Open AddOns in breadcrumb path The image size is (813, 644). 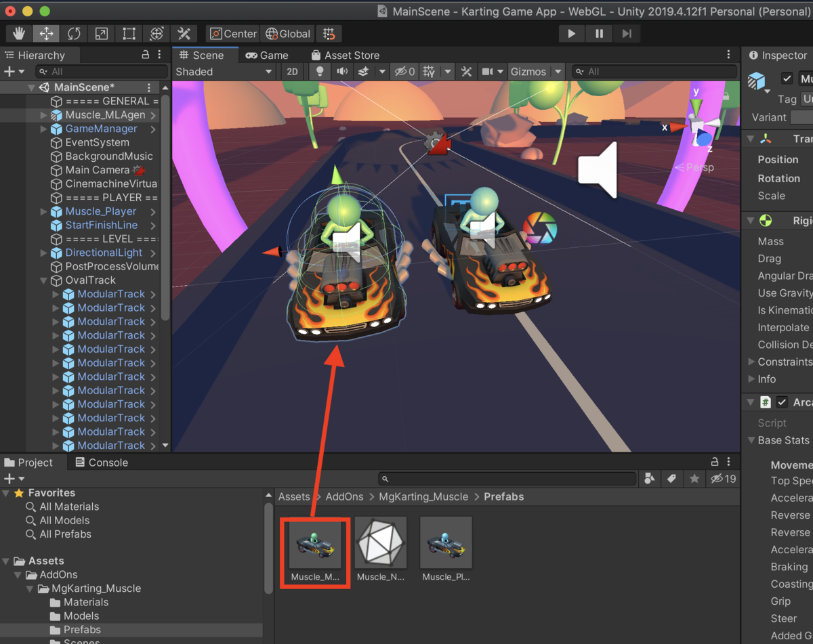[344, 496]
